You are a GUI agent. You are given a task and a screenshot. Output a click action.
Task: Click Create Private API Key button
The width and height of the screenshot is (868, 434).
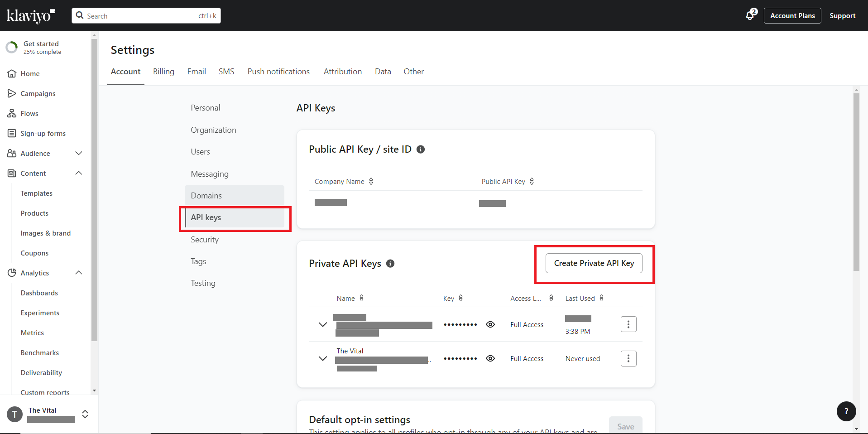tap(594, 263)
